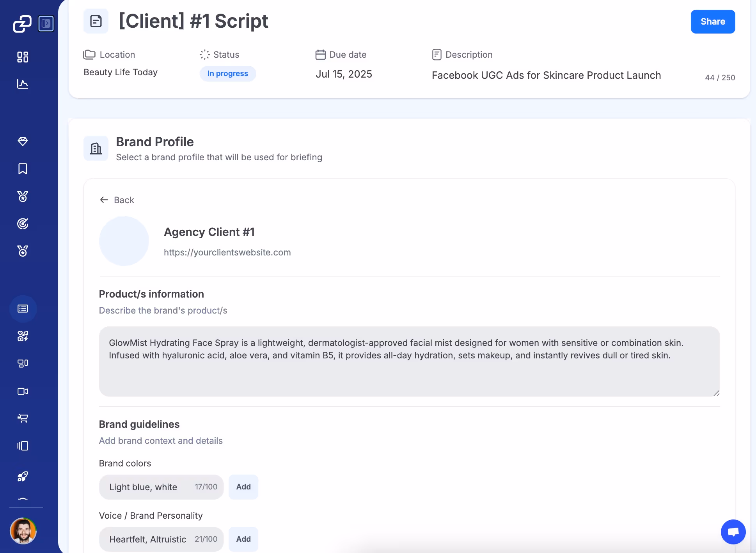Screen dimensions: 756x553
Task: Click the target goal icon in sidebar
Action: (23, 223)
